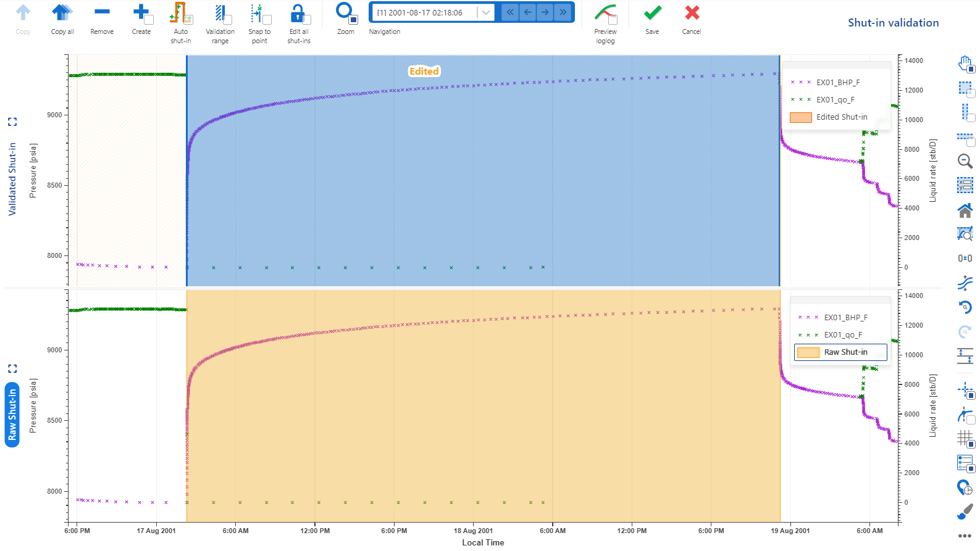Click the Zoom magnifier in top toolbar
Viewport: 980px width, 551px height.
pos(344,11)
